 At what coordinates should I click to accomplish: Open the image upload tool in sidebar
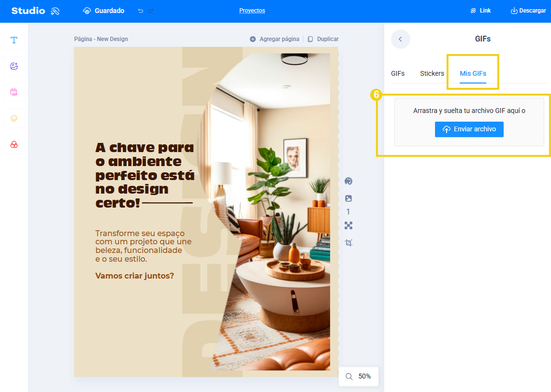(14, 66)
